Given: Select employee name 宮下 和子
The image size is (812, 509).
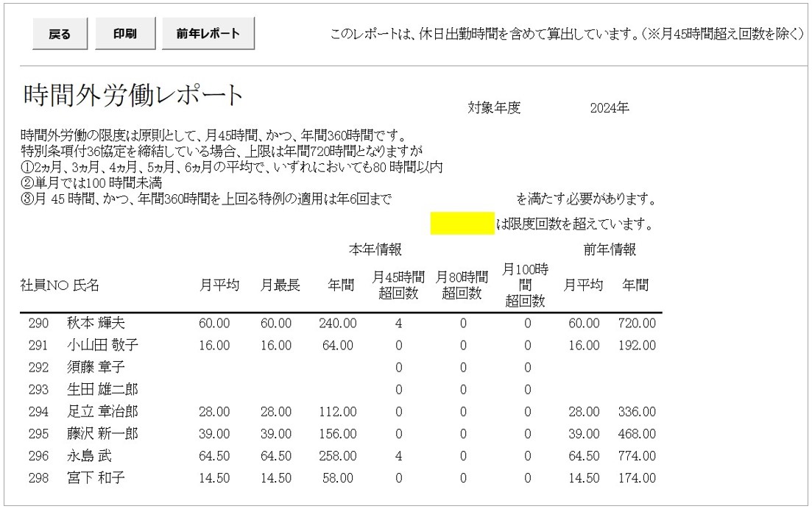Looking at the screenshot, I should 96,478.
